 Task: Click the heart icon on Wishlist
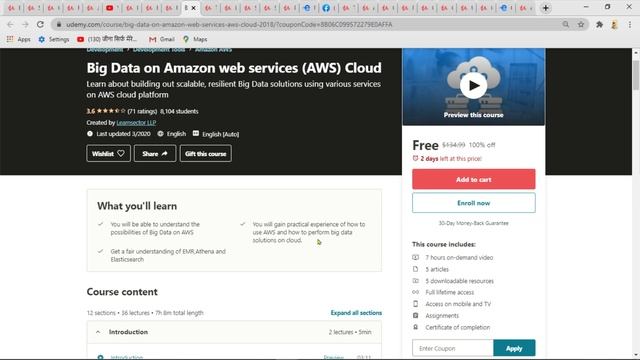[121, 153]
